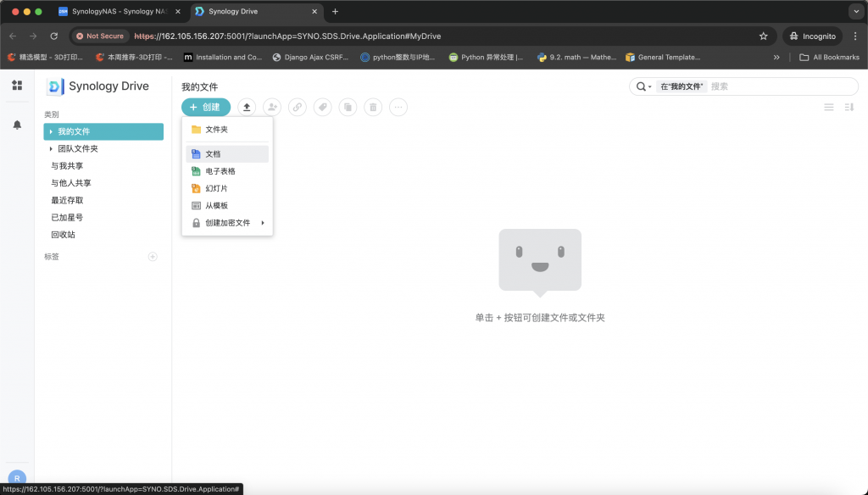Click the get link chain icon
Screen dimensions: 868x495
[297, 107]
